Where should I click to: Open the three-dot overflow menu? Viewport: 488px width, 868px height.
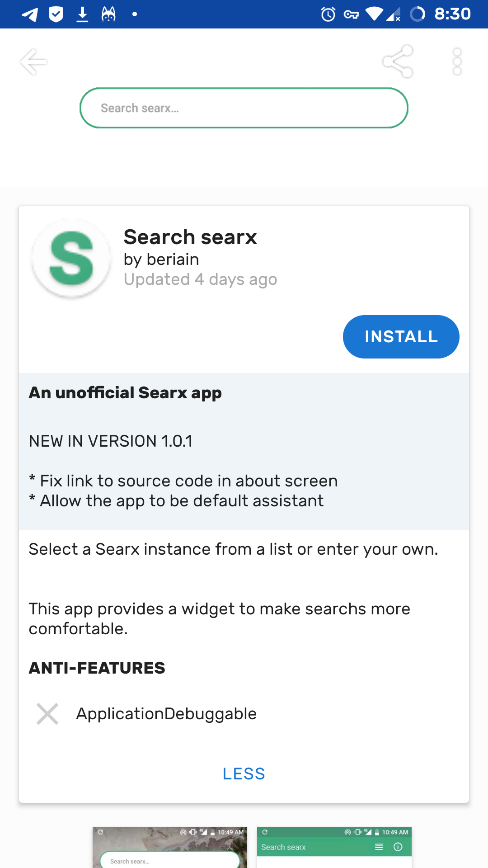457,61
